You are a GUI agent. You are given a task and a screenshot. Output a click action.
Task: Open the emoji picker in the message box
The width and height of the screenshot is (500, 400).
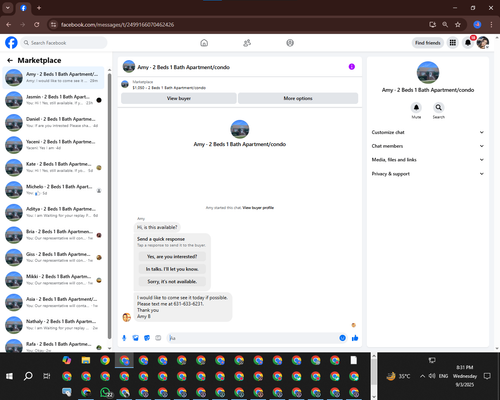coord(342,338)
